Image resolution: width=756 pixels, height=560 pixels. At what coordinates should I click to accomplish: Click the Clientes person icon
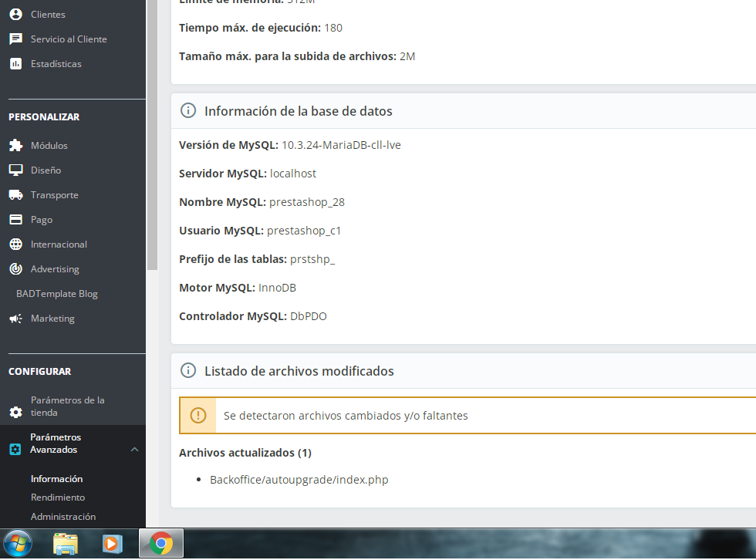coord(16,15)
